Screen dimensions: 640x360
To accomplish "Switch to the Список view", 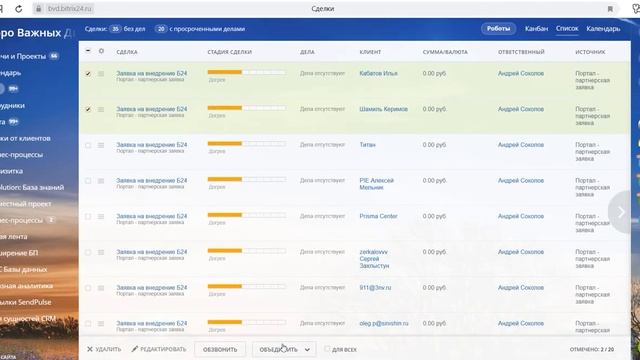I will pos(567,29).
